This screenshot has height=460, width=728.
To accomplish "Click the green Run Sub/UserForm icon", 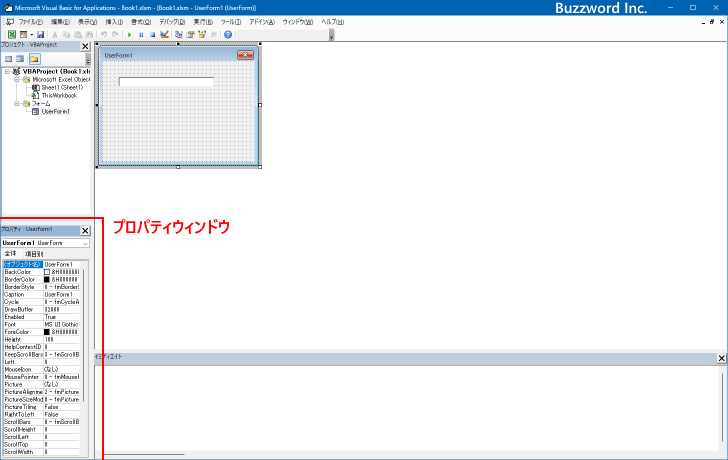I will click(130, 34).
